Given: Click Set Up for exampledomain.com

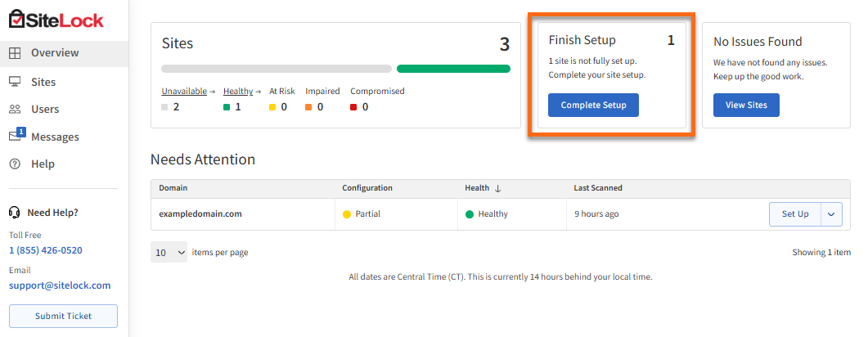Looking at the screenshot, I should [795, 214].
